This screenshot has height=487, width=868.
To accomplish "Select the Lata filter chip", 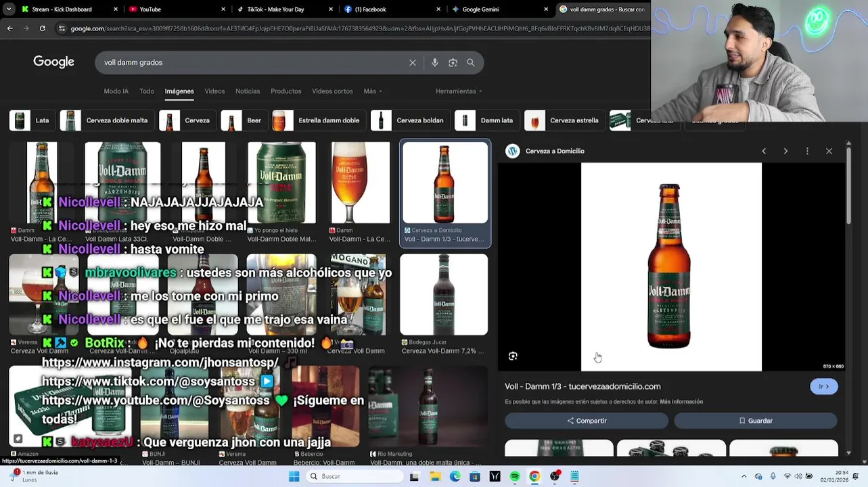I will click(32, 120).
